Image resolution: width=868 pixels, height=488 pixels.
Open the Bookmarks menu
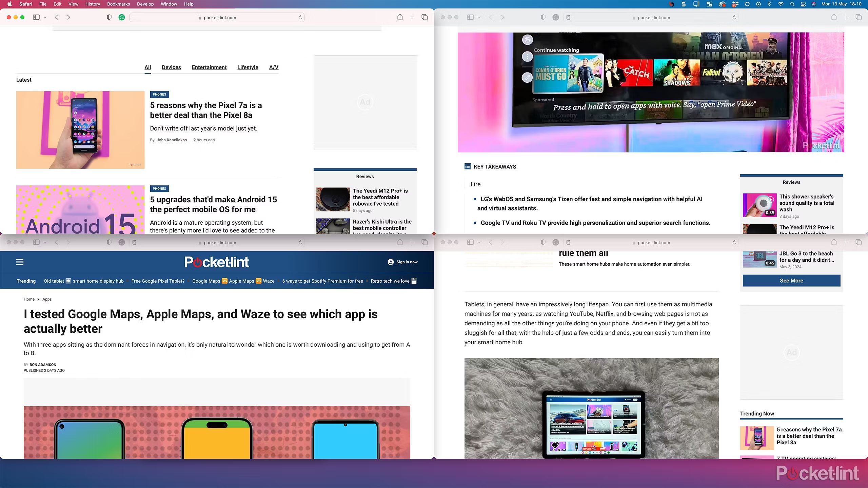[x=118, y=4]
